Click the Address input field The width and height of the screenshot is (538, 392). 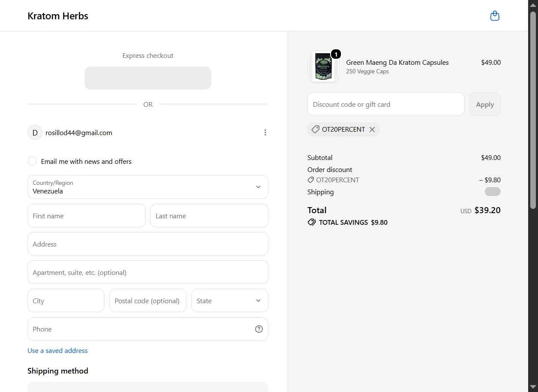[148, 244]
